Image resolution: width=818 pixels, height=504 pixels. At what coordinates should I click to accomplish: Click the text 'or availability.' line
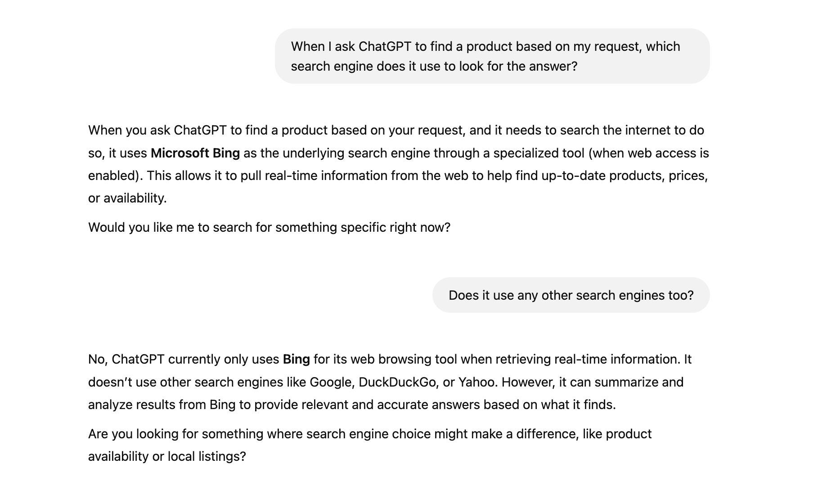click(127, 198)
